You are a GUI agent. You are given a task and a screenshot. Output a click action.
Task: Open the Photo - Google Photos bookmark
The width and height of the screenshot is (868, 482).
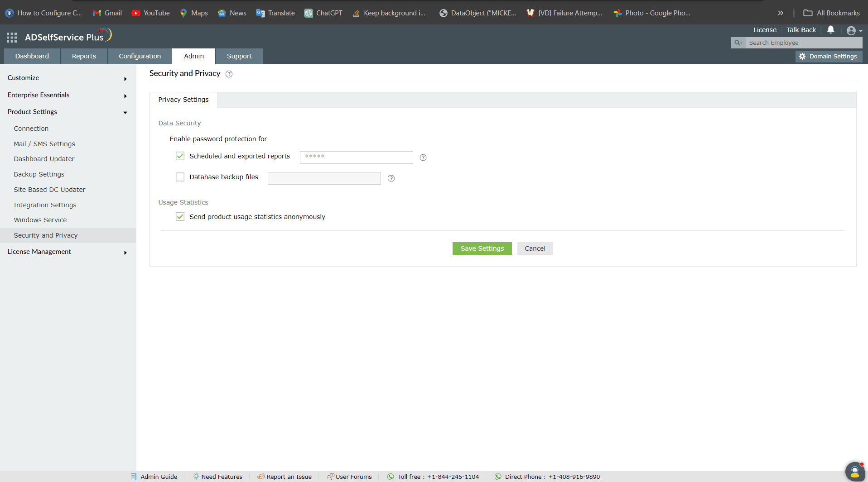pyautogui.click(x=652, y=13)
